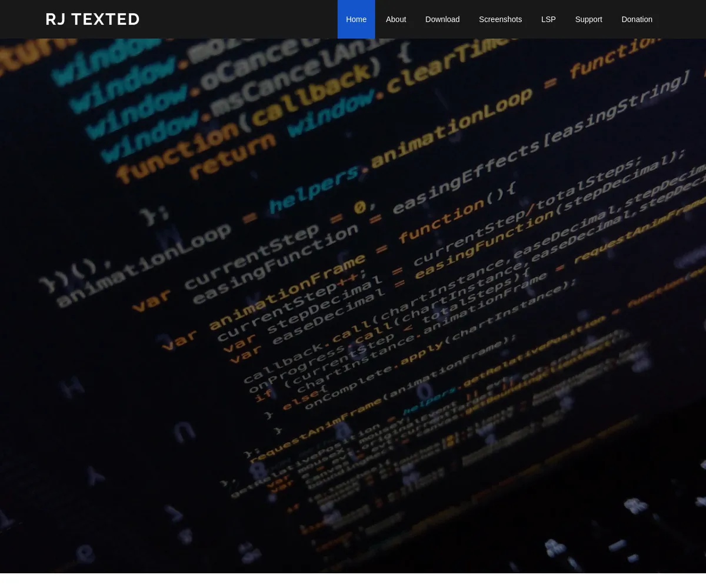
Task: Click the white strip below the hero image
Action: coord(353,580)
